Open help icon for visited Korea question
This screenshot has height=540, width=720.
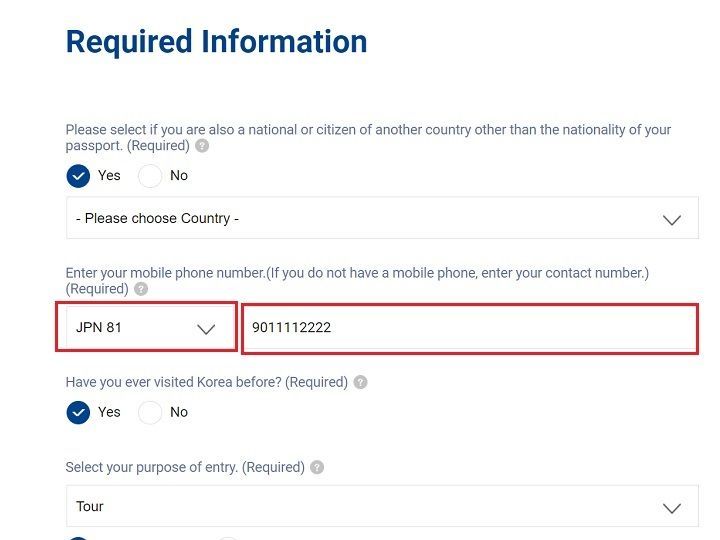point(360,382)
